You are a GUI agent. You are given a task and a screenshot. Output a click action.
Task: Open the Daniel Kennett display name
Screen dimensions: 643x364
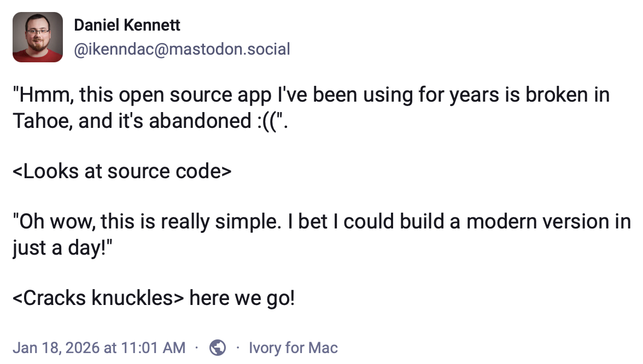pos(127,25)
